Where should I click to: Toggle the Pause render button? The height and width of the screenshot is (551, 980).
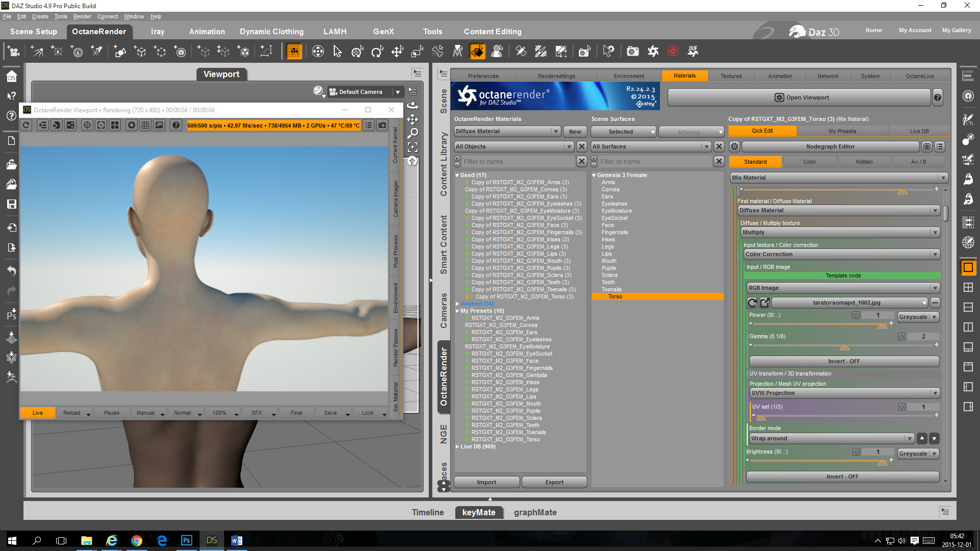pos(111,413)
